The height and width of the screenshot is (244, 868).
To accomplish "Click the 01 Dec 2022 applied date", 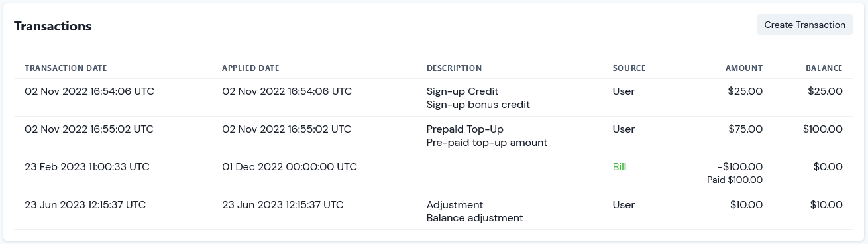I will [x=290, y=167].
